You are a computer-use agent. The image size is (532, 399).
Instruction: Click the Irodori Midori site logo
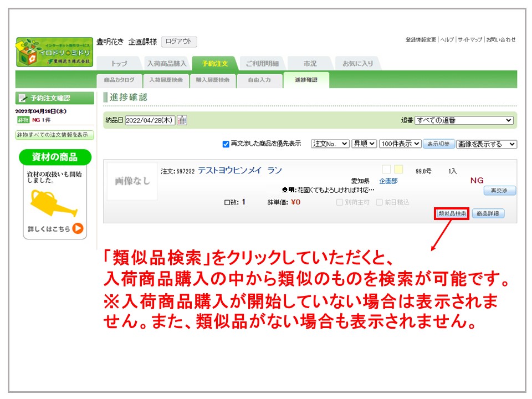[x=54, y=52]
